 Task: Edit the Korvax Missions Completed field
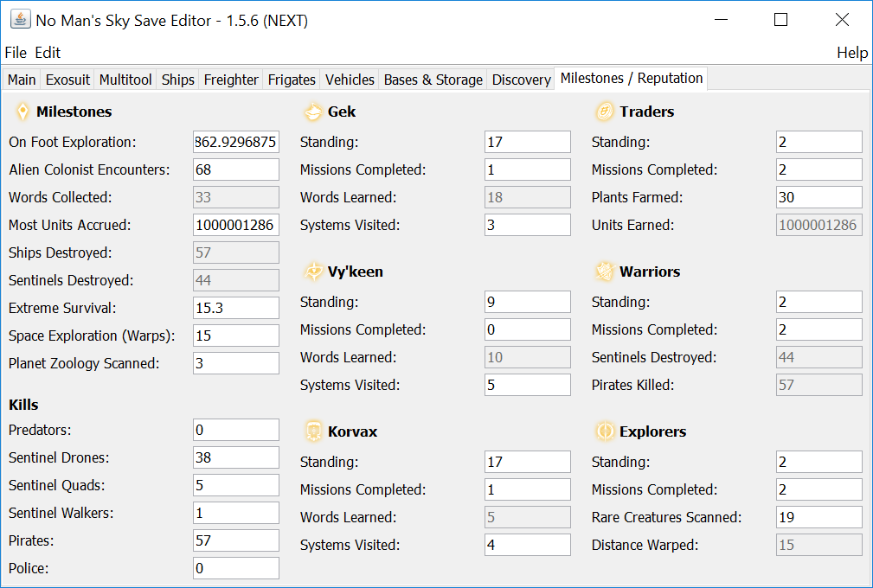click(527, 489)
